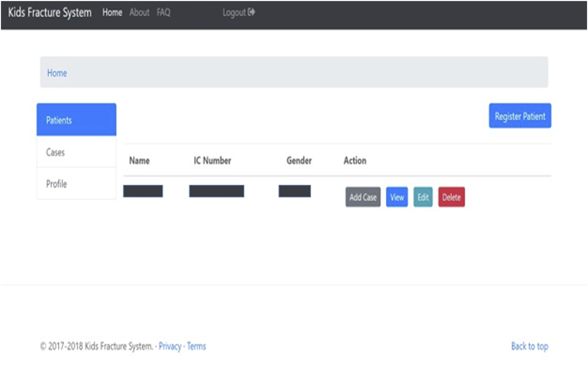Click the Name column header
The height and width of the screenshot is (366, 588).
[139, 160]
